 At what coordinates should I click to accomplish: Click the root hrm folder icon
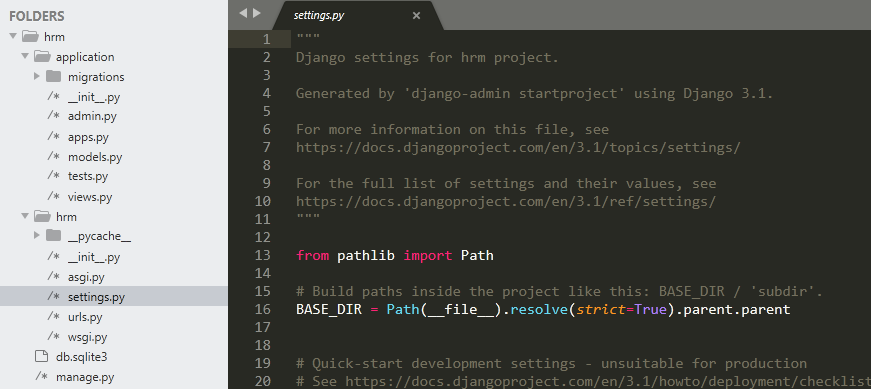click(x=30, y=37)
